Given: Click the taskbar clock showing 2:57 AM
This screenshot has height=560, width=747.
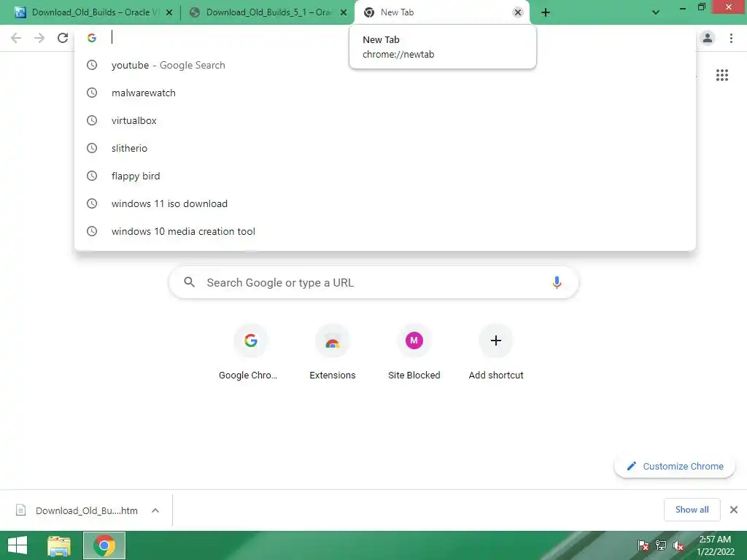Looking at the screenshot, I should (x=715, y=545).
